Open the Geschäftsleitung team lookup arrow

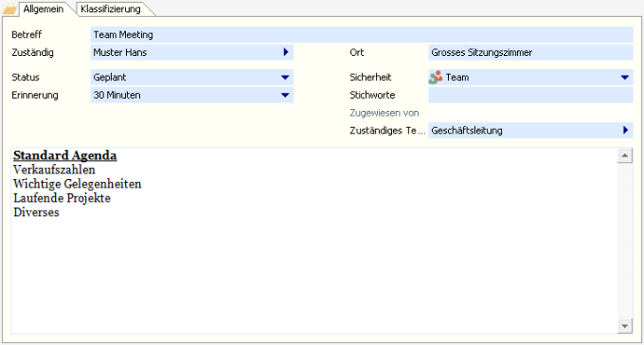click(625, 131)
